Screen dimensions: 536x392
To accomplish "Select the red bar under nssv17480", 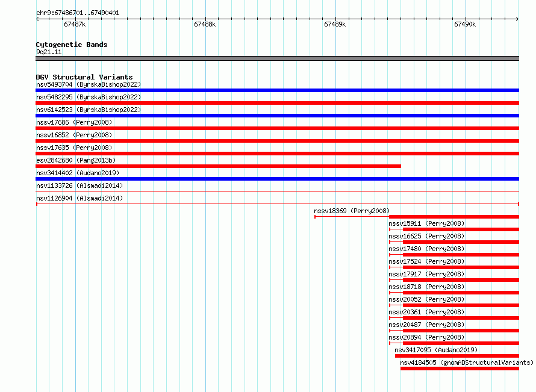I will (461, 255).
